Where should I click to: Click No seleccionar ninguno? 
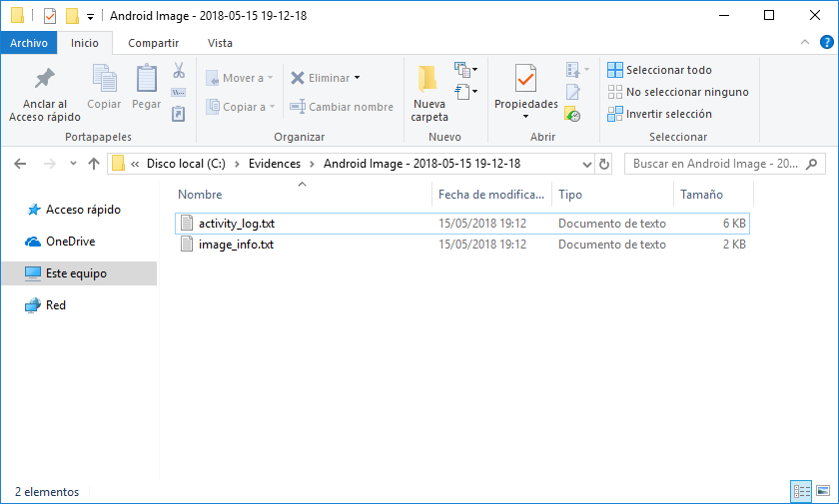tap(686, 92)
